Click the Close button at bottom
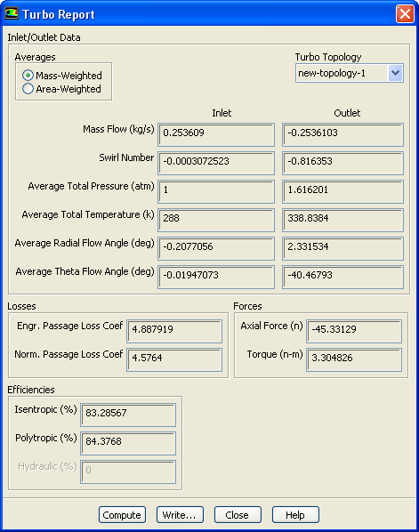Screen dimensions: 419x532 click(x=238, y=515)
